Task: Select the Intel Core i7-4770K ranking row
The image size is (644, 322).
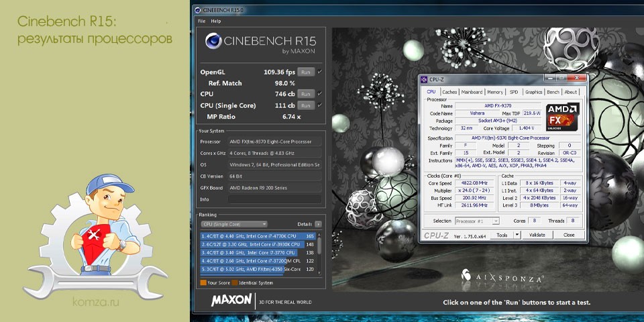Action: (258, 236)
